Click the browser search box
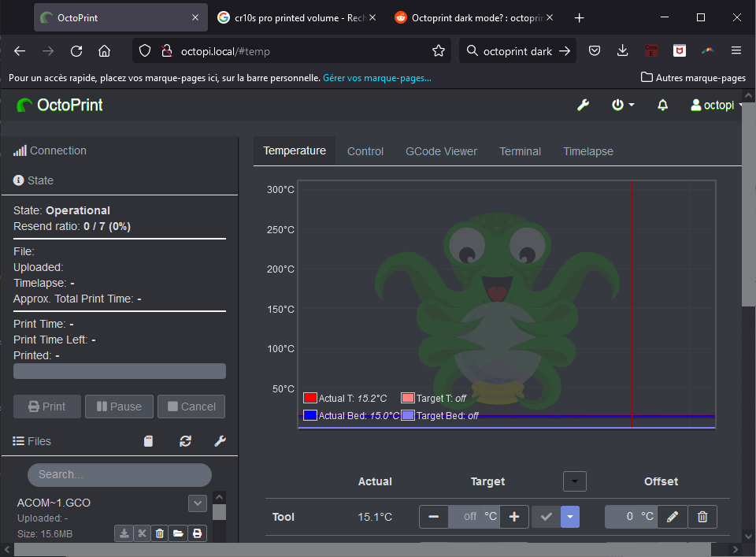The width and height of the screenshot is (756, 557). tap(518, 51)
